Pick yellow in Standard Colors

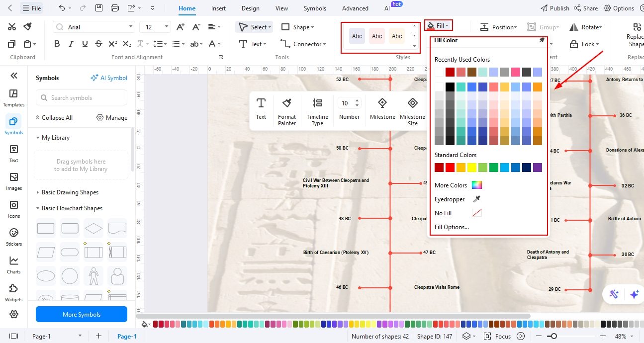[x=472, y=168]
